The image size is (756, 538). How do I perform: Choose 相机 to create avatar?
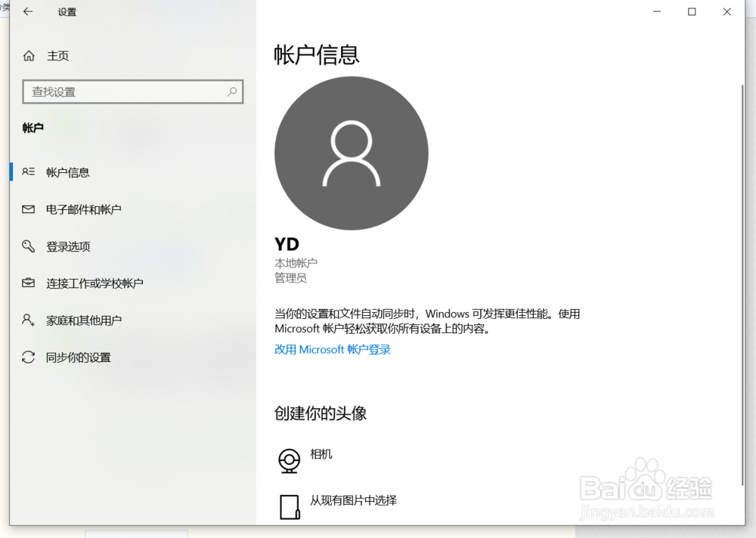(321, 454)
